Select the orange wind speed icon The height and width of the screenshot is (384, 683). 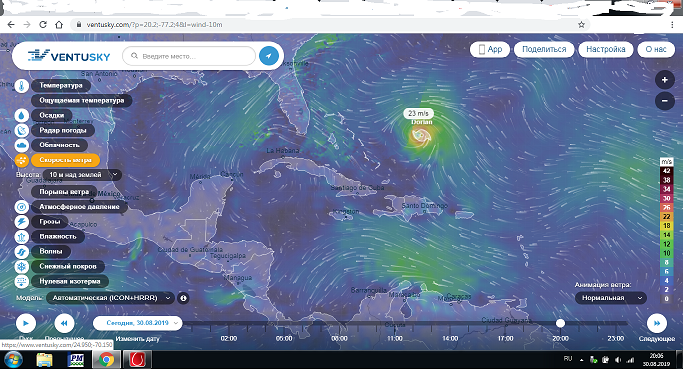pyautogui.click(x=21, y=160)
